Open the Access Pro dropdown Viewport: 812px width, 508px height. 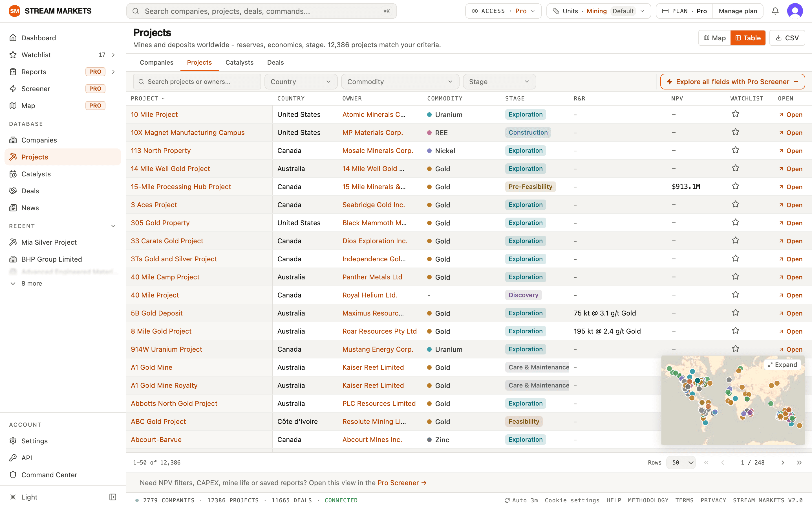(x=503, y=11)
